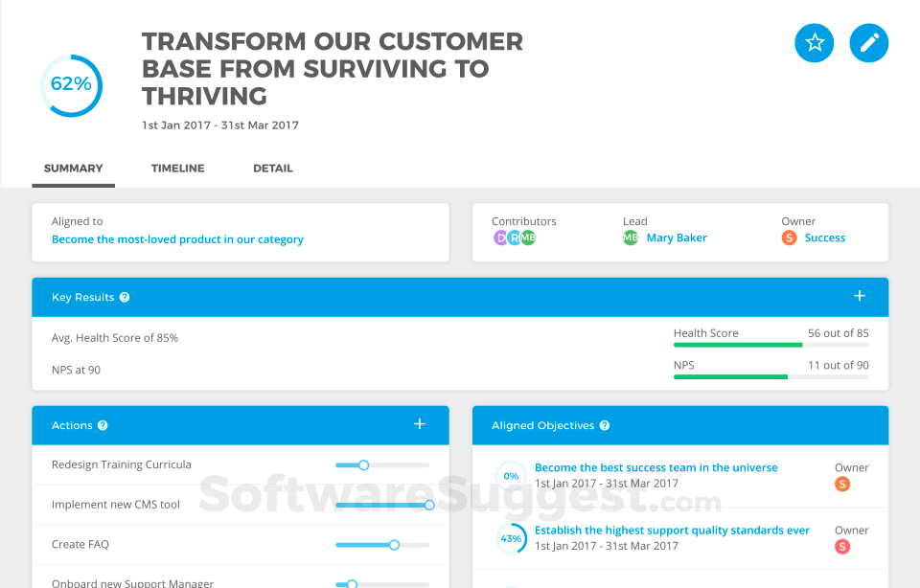
Task: Add a key result with plus icon
Action: 860,297
